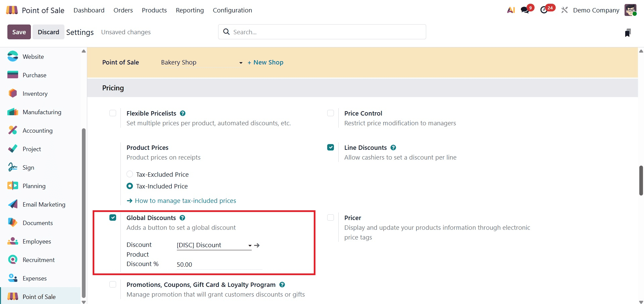
Task: Open the Email Marketing app from the sidebar
Action: click(44, 204)
